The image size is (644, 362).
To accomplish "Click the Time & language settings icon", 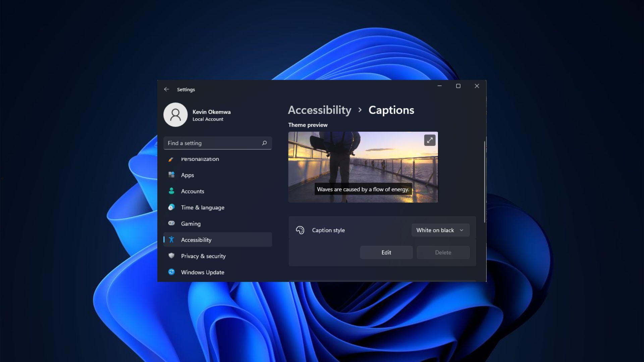I will 172,207.
